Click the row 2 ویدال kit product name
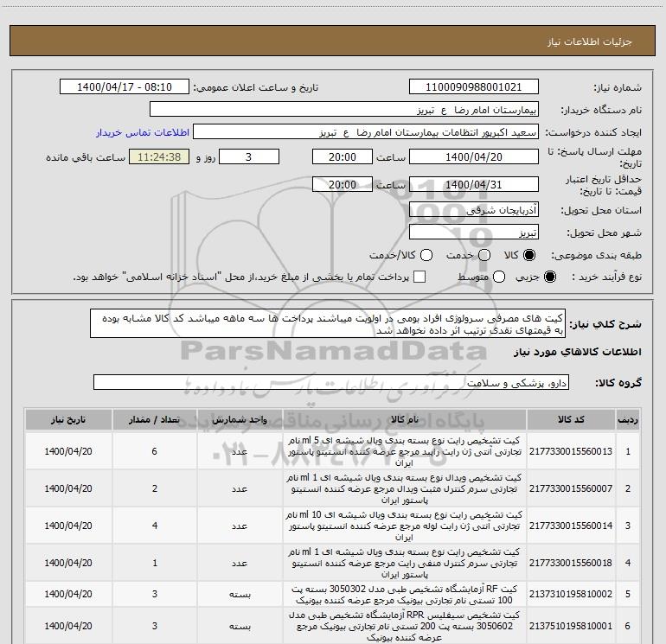The height and width of the screenshot is (644, 666). pyautogui.click(x=405, y=488)
